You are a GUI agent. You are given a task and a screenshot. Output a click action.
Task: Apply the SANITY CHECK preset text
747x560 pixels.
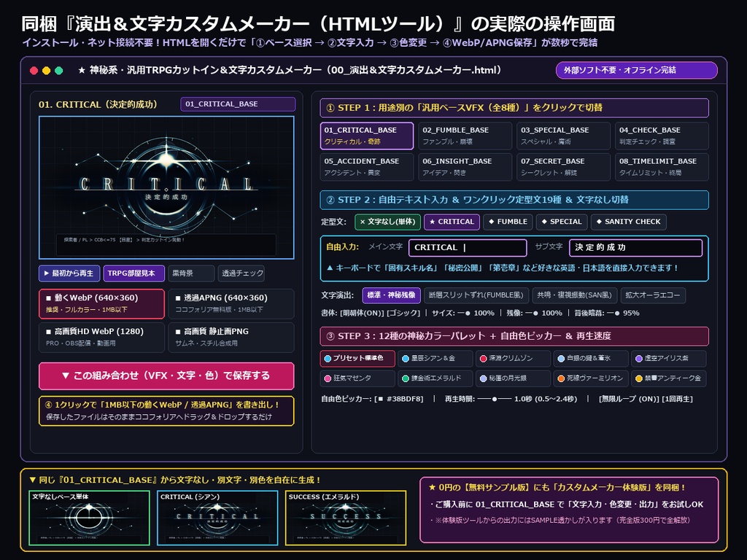(x=628, y=222)
